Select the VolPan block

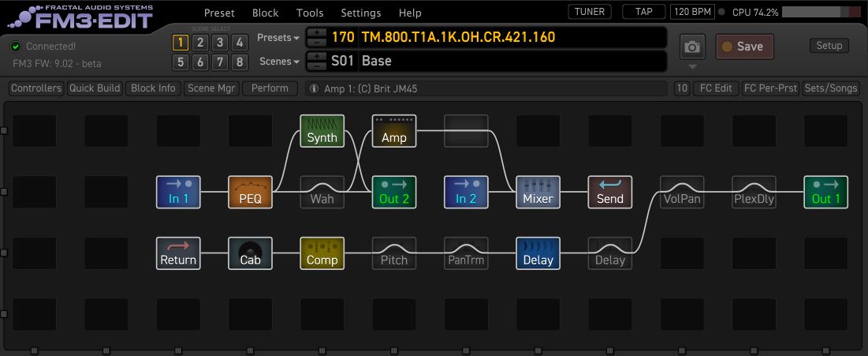[682, 192]
